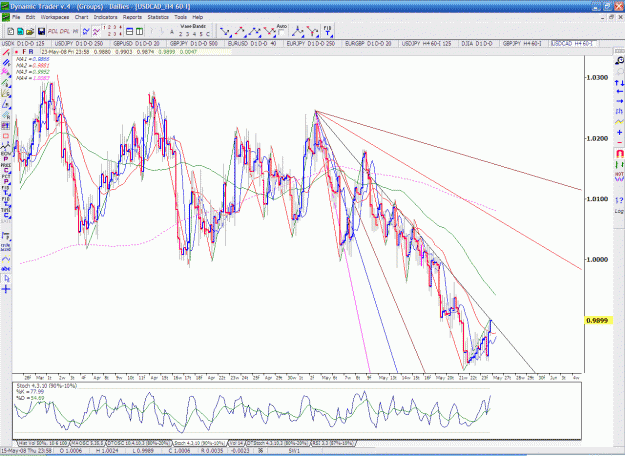Screen dimensions: 625x456
Task: Select the blue parallel lines channel tool
Action: click(x=6, y=63)
